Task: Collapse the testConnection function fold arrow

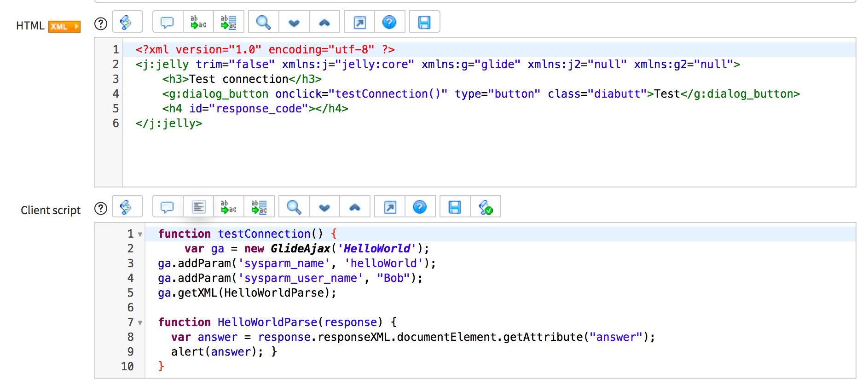Action: (x=140, y=234)
